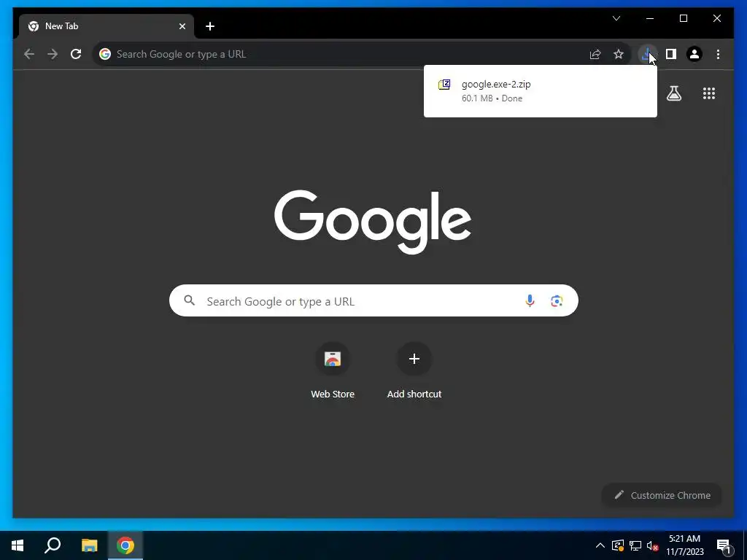The height and width of the screenshot is (560, 747).
Task: Open the Web Store shortcut
Action: tap(333, 370)
